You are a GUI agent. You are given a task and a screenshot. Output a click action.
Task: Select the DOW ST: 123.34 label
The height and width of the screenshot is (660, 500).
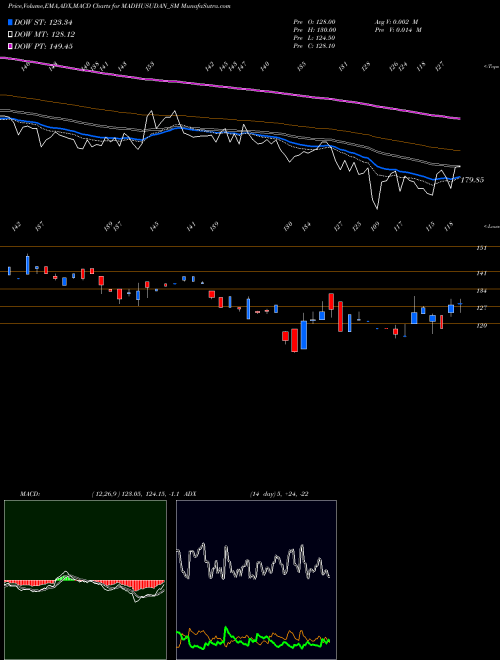pos(43,22)
